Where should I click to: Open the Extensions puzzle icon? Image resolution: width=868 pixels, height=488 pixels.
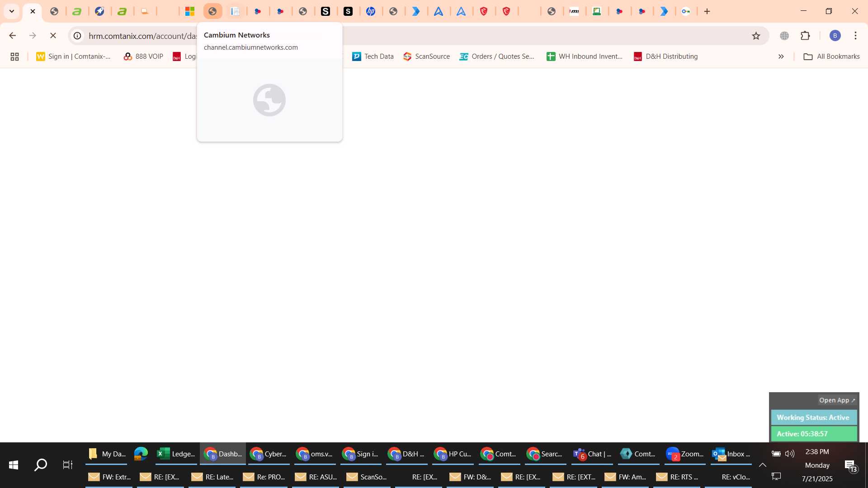[805, 35]
